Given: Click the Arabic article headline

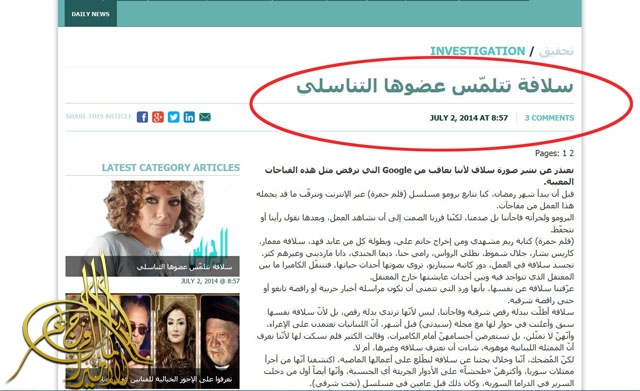Looking at the screenshot, I should pos(435,86).
